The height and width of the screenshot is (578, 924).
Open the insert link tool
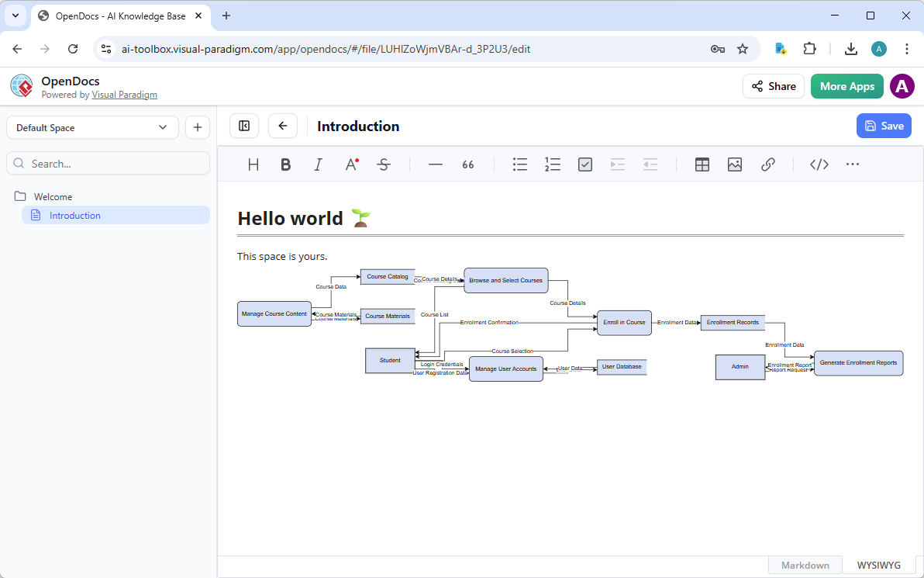click(x=768, y=164)
